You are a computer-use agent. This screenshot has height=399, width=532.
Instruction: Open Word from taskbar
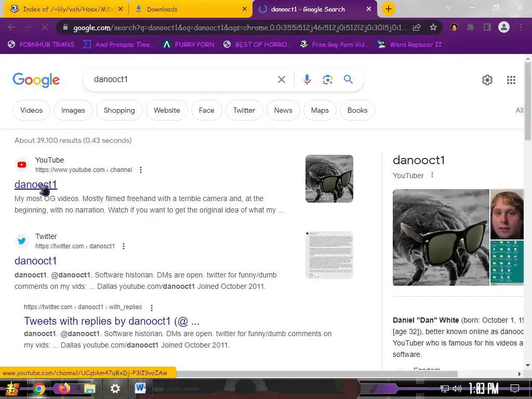tap(140, 388)
